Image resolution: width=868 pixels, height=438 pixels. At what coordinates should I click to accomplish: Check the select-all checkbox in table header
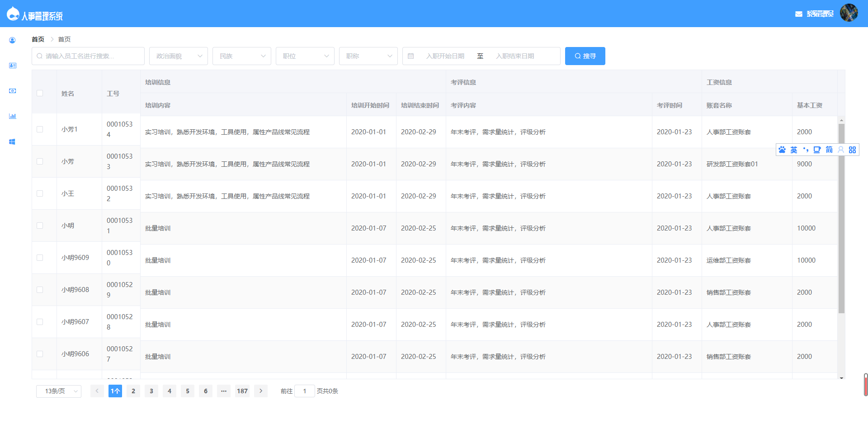[x=40, y=93]
